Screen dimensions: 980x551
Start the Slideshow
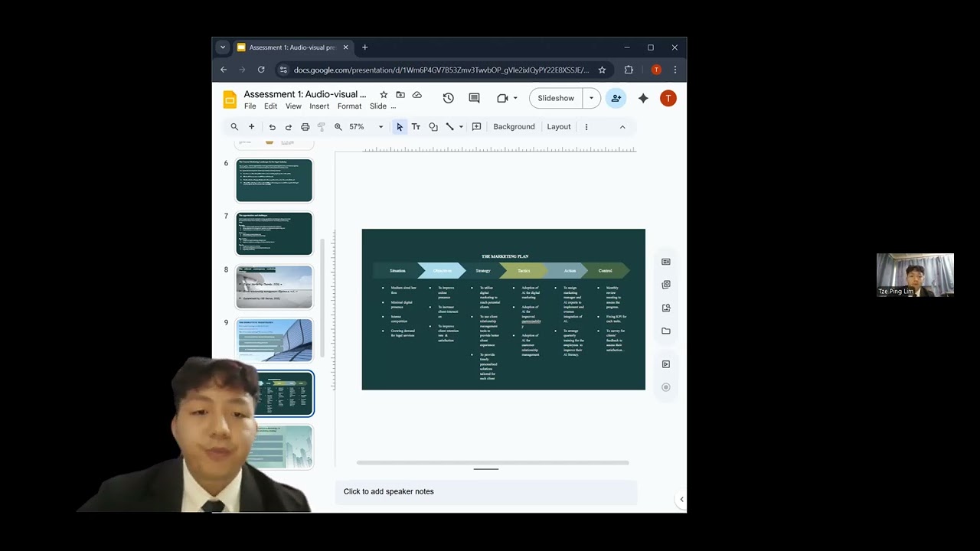[x=556, y=98]
